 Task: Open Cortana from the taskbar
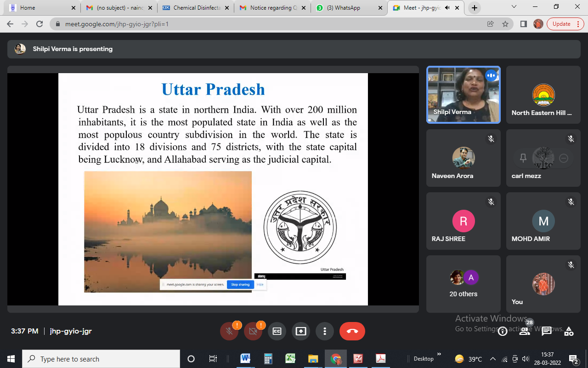coord(191,359)
